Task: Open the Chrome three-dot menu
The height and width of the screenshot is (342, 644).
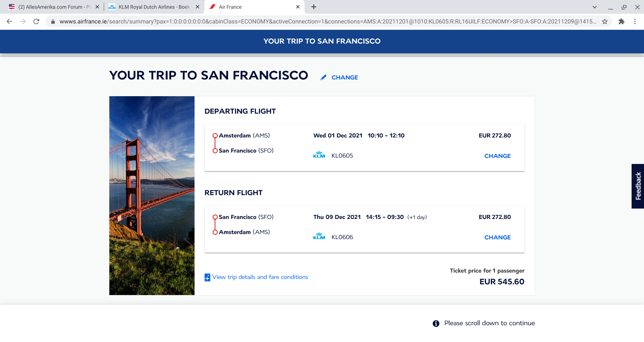Action: [635, 21]
